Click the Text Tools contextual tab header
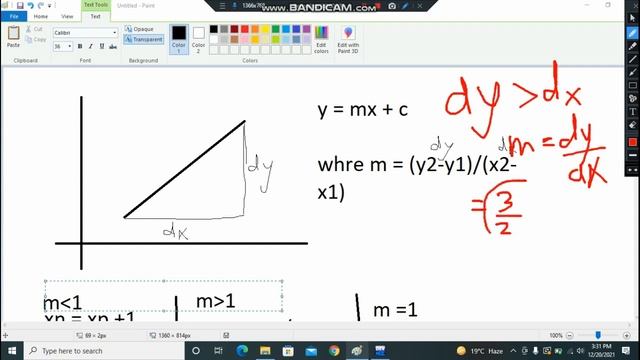Screen dimensions: 640x360 [x=96, y=5]
